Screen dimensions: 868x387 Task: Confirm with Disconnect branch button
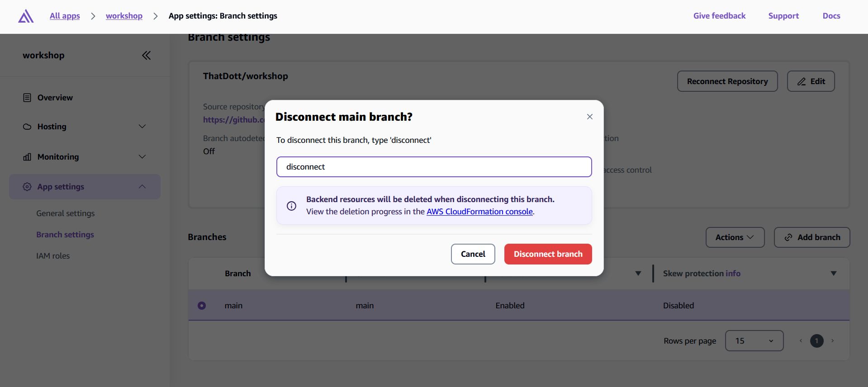coord(548,254)
